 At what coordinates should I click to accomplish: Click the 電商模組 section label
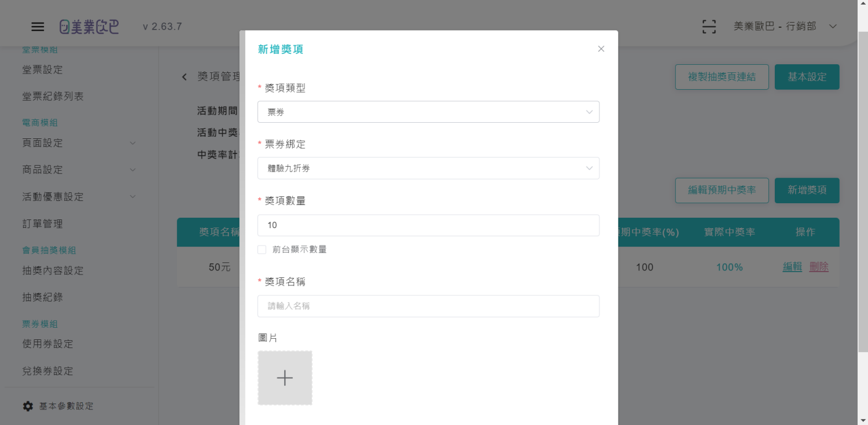[40, 123]
